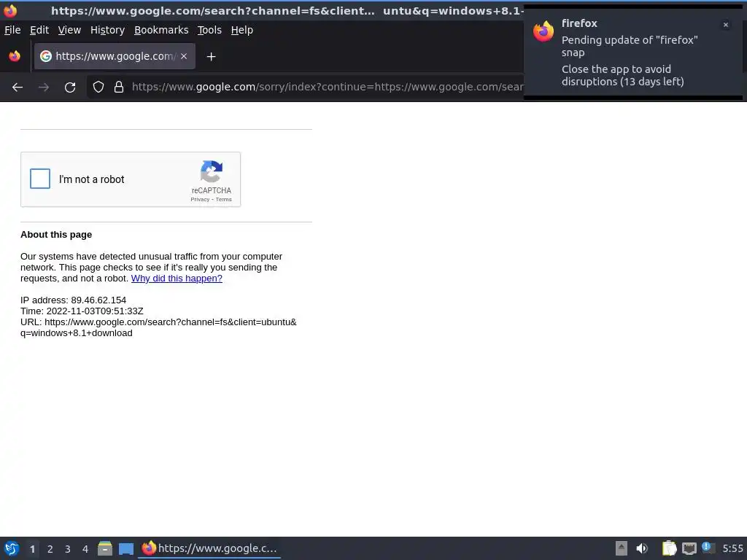Click the Firefox icon in title bar

click(x=10, y=10)
